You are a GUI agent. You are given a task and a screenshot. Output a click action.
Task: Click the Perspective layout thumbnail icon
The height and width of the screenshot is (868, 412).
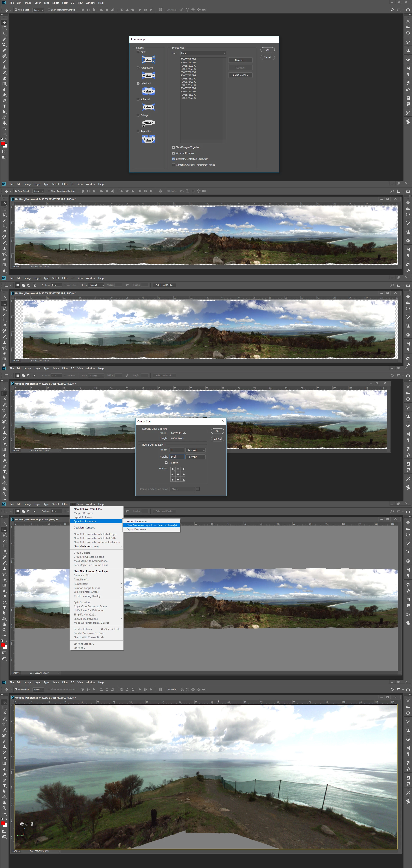(x=148, y=75)
